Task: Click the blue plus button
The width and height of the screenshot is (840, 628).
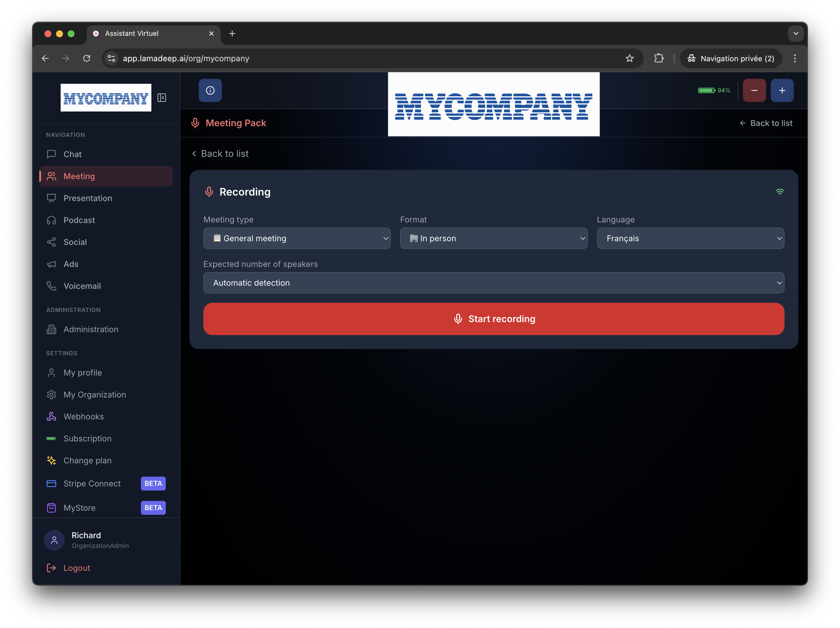Action: coord(782,90)
